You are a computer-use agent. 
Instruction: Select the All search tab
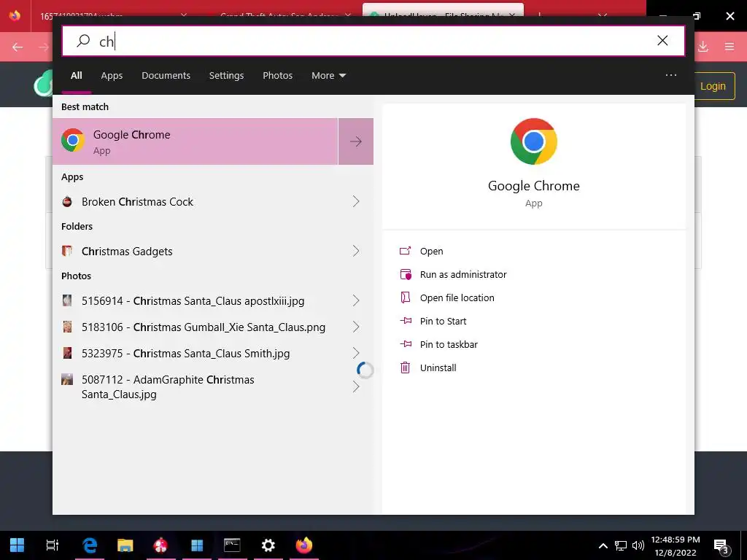pos(76,75)
